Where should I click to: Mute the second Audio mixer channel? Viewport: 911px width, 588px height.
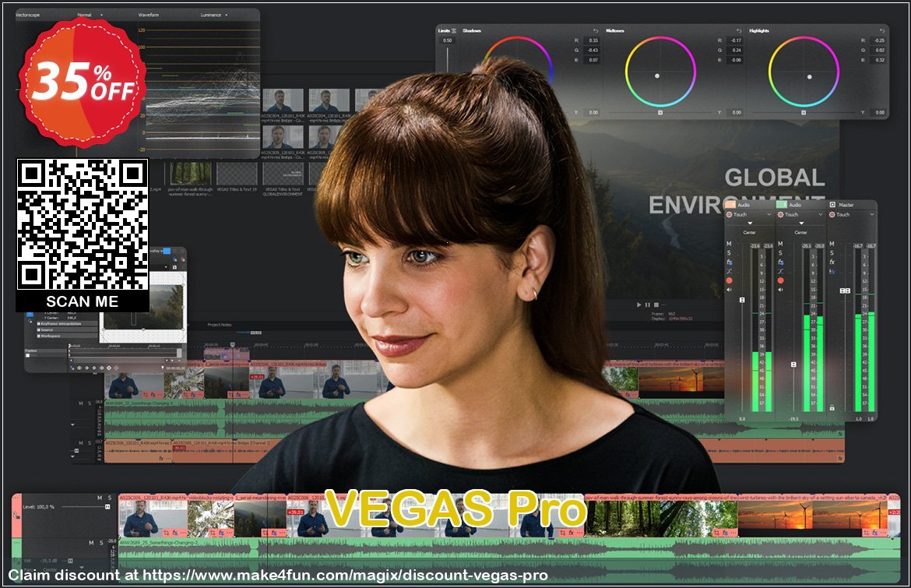780,244
